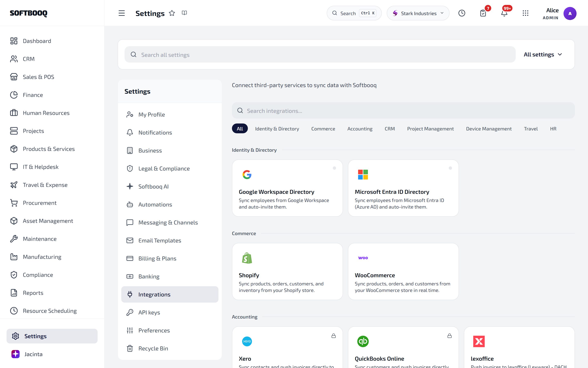Go to Dashboard in sidebar
588x368 pixels.
point(52,41)
